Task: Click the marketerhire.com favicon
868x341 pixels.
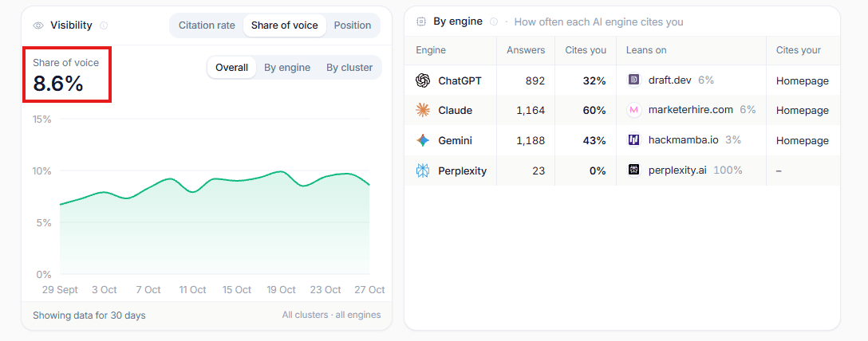Action: tap(633, 110)
